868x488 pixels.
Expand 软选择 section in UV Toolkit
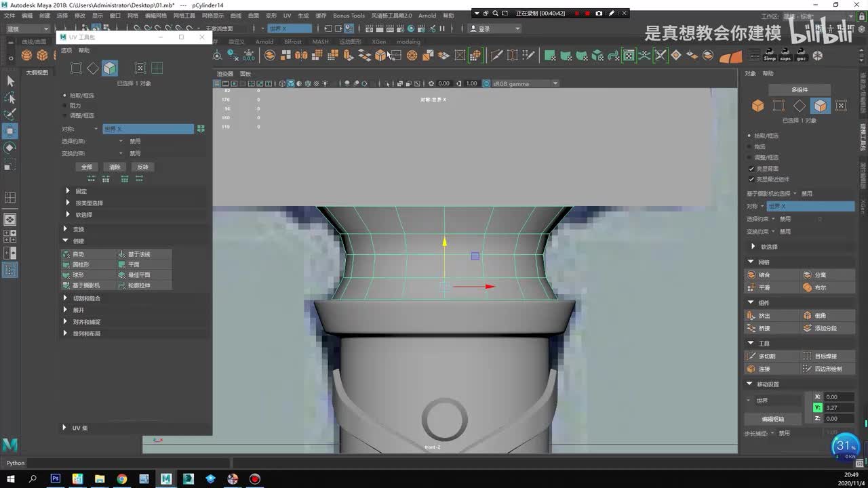(68, 214)
